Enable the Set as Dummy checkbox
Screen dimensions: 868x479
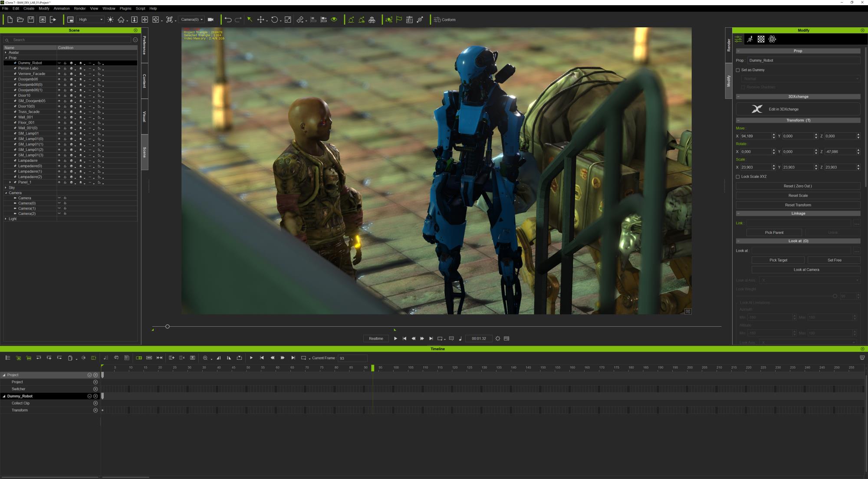tap(738, 70)
